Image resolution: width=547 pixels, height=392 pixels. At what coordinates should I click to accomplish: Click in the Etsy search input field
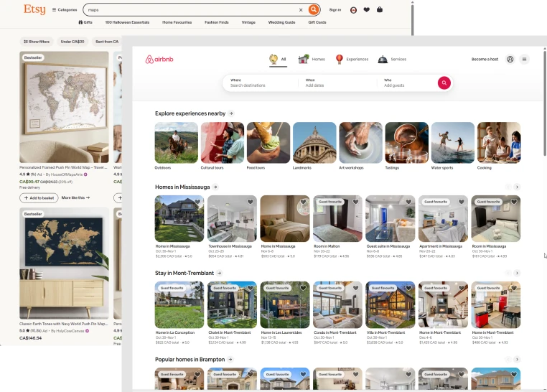192,10
